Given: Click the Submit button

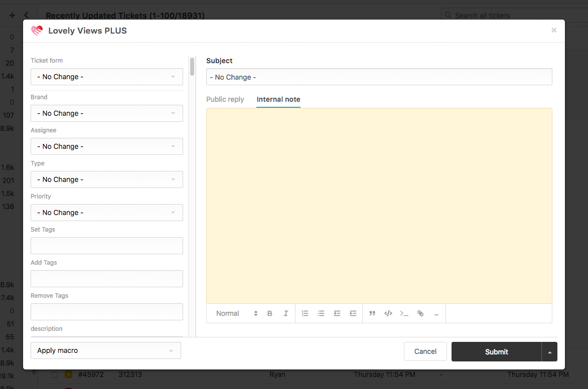Looking at the screenshot, I should [497, 351].
